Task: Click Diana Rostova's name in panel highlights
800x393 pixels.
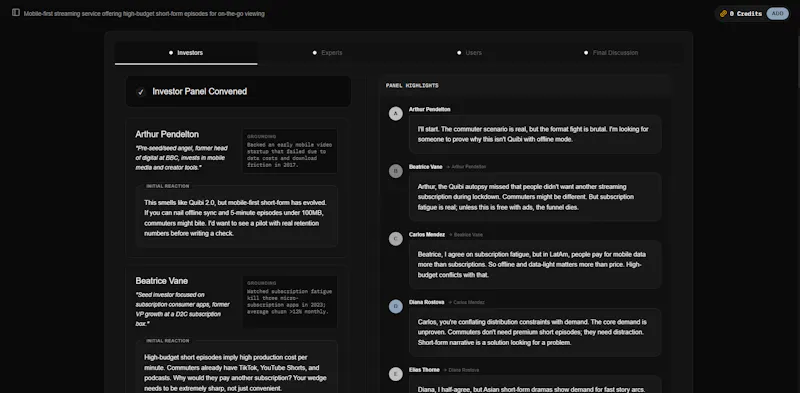Action: click(x=427, y=302)
